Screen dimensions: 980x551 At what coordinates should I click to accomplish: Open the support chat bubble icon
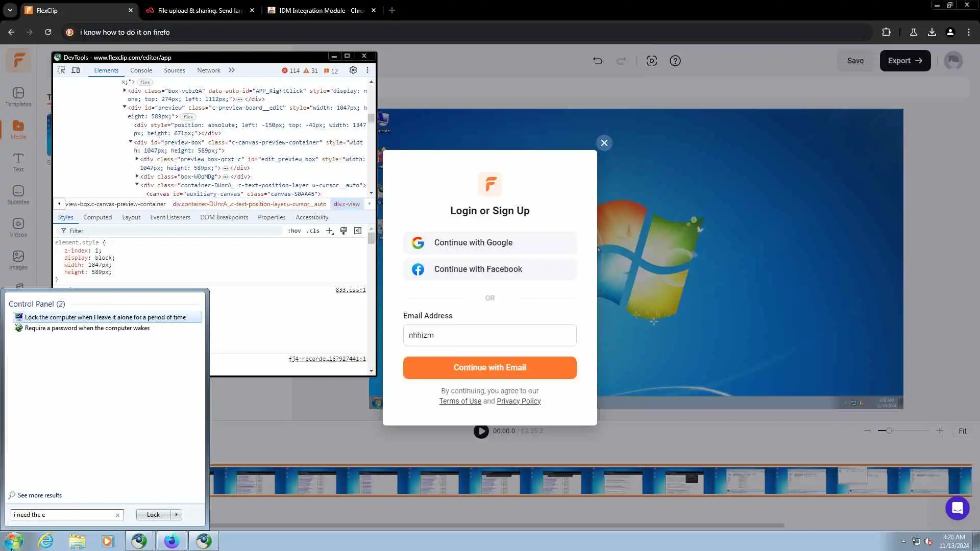click(957, 508)
